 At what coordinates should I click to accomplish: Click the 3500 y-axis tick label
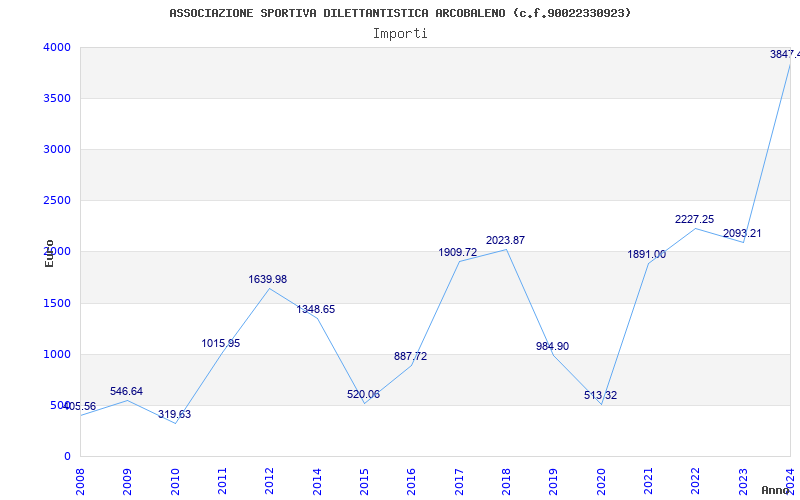55,98
